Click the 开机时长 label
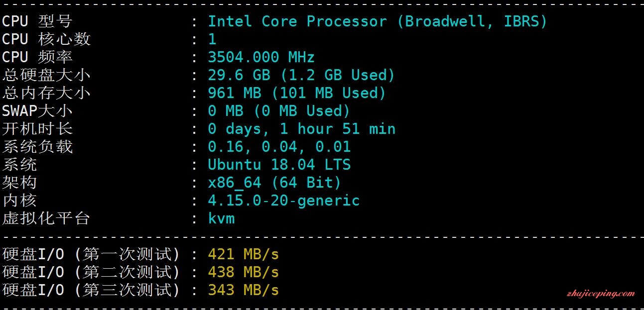The width and height of the screenshot is (644, 310). (37, 129)
